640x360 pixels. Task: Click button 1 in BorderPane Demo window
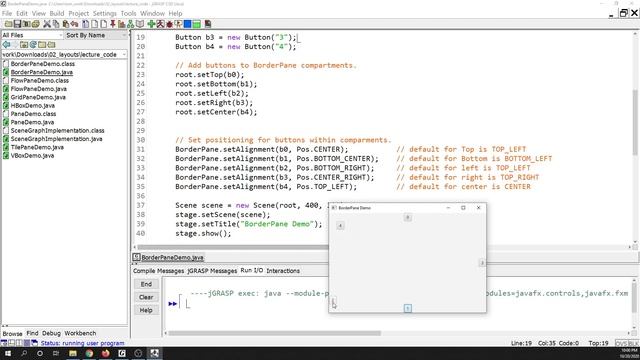(x=407, y=308)
